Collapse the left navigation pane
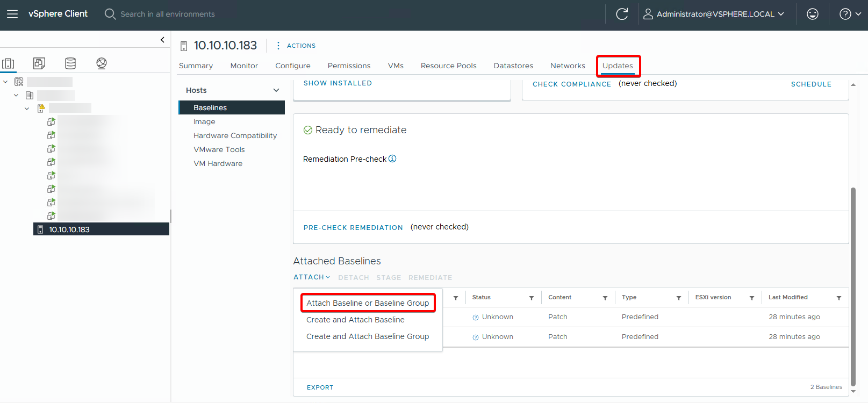 [162, 40]
